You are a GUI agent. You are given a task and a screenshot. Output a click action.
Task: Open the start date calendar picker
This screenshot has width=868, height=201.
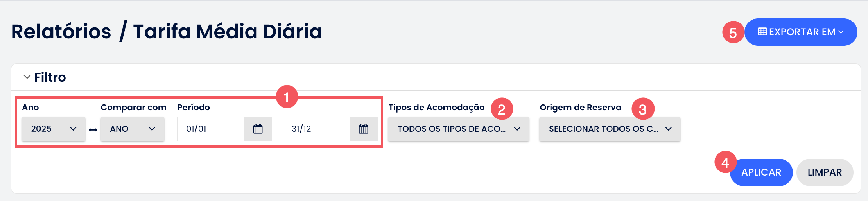(258, 129)
